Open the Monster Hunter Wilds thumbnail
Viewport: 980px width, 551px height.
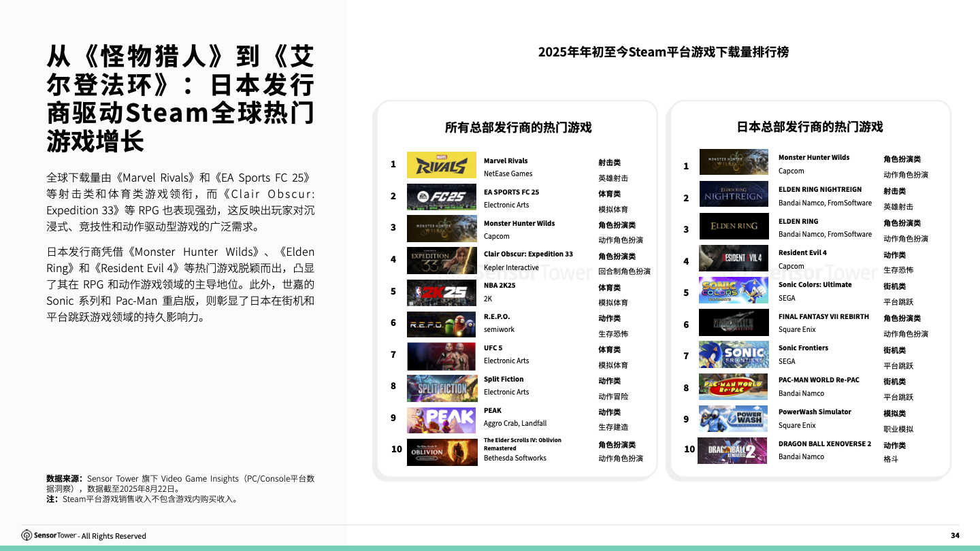coord(442,229)
